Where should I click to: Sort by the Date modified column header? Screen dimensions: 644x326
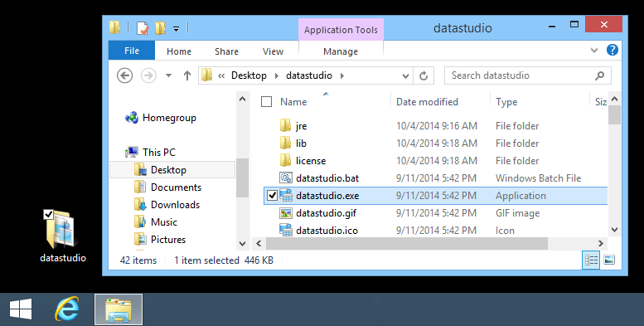pyautogui.click(x=427, y=102)
